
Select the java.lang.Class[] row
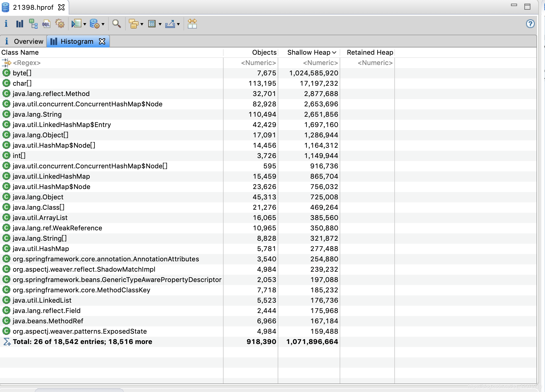tap(268, 208)
